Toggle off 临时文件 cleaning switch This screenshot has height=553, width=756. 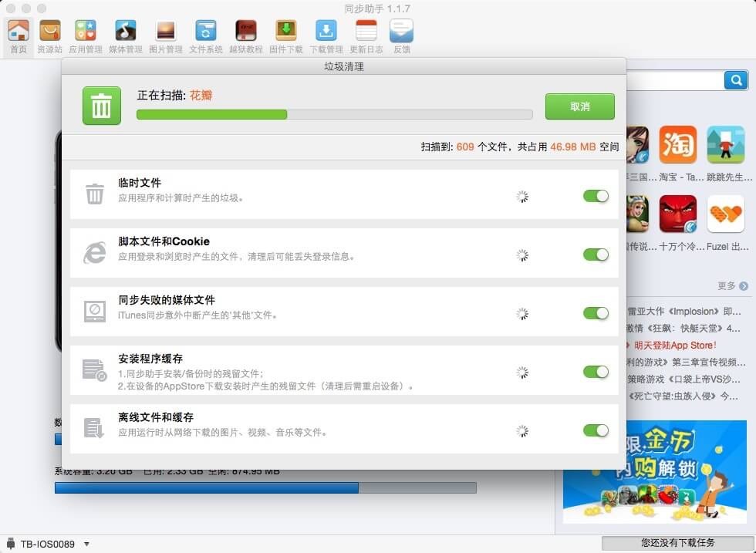pyautogui.click(x=596, y=196)
